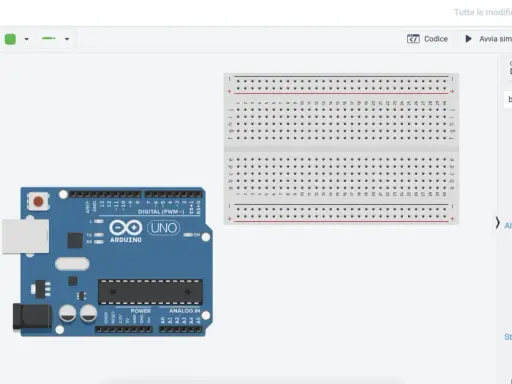Click the green wire color swatch

pos(10,39)
